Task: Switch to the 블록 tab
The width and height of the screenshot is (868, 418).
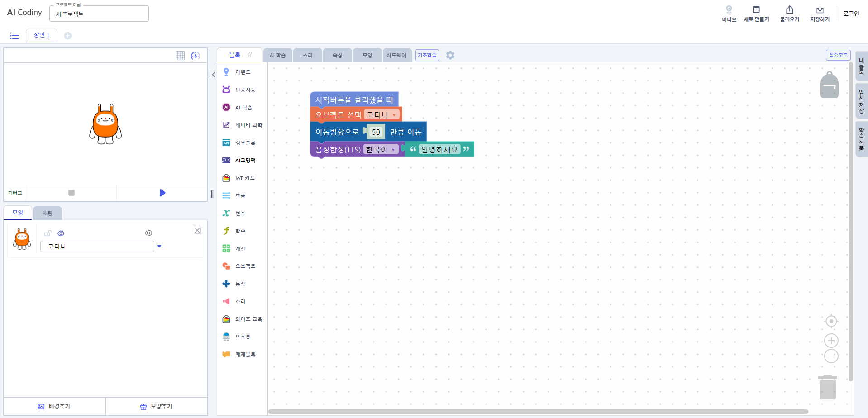Action: (239, 55)
